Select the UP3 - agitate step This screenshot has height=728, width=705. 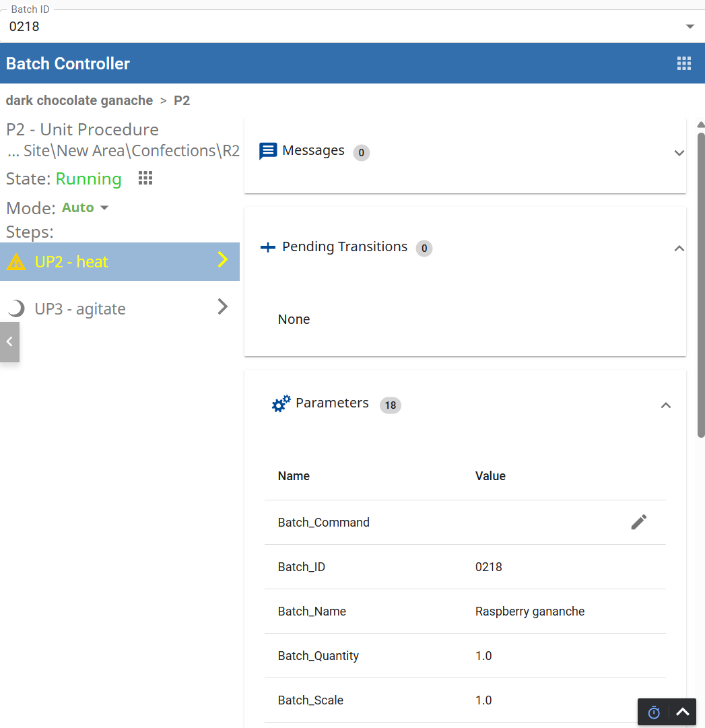[120, 308]
